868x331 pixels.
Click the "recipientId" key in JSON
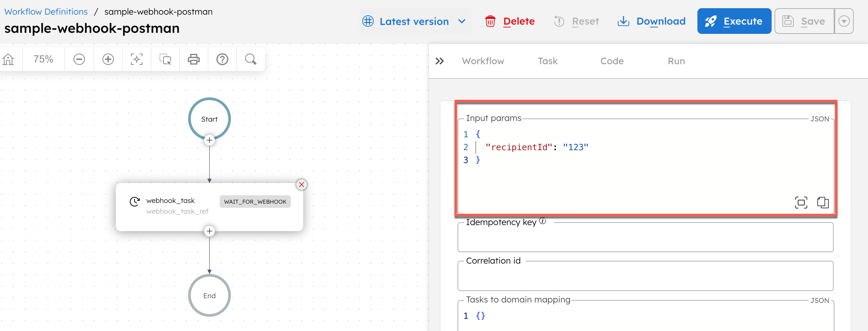point(519,147)
